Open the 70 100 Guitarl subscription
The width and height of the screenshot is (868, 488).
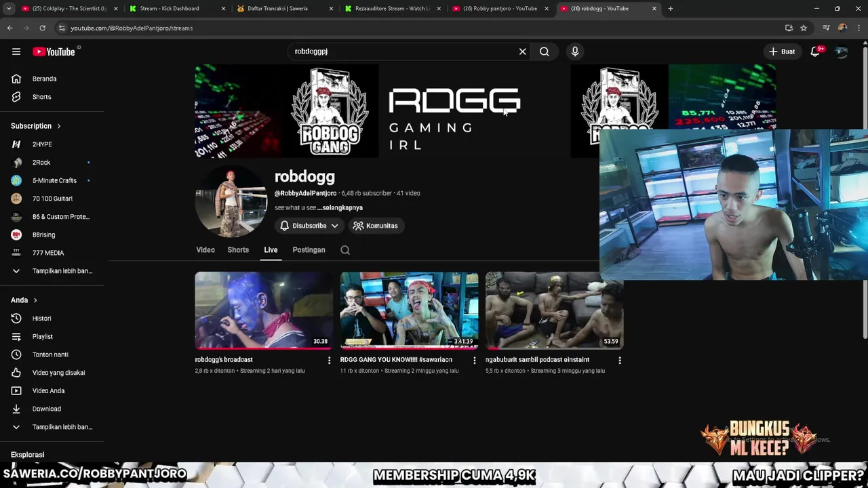click(x=53, y=199)
